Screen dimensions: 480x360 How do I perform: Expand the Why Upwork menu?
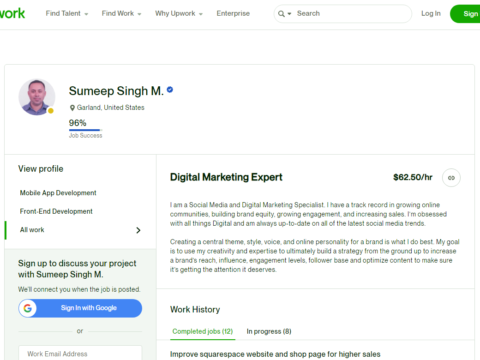(179, 13)
